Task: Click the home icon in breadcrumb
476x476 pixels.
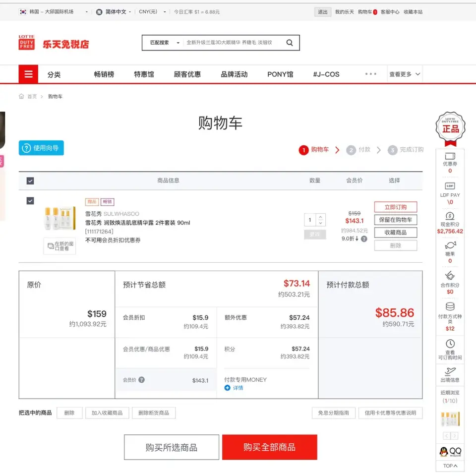Action: coord(21,97)
